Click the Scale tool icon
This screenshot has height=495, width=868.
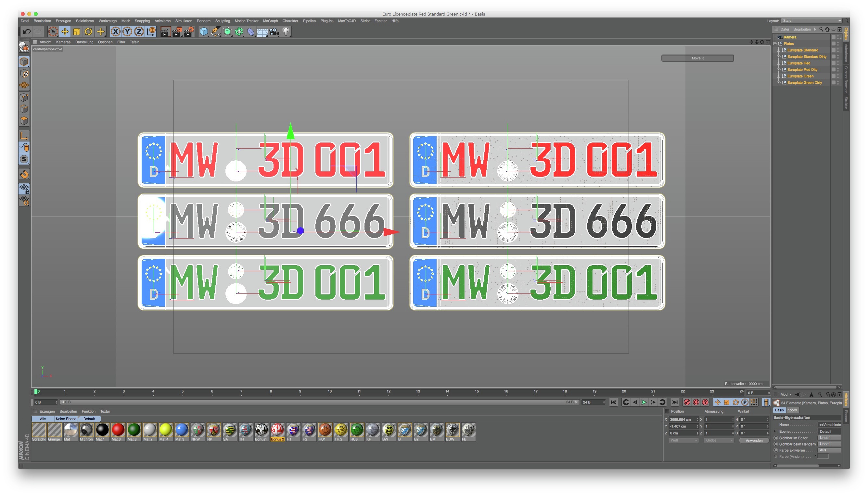[x=77, y=31]
